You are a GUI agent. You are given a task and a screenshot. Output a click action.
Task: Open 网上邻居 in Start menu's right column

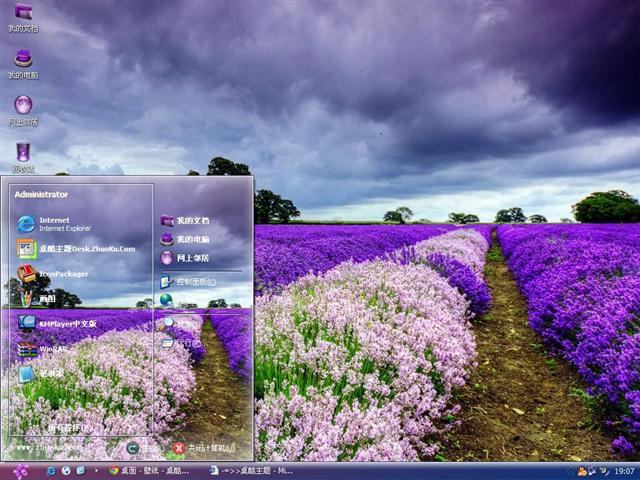tap(185, 258)
